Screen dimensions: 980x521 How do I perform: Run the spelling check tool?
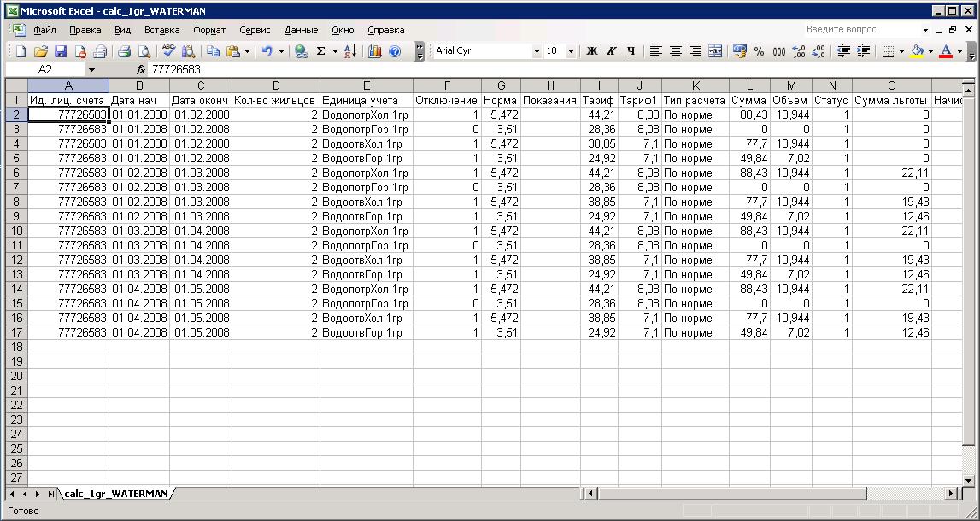click(169, 51)
